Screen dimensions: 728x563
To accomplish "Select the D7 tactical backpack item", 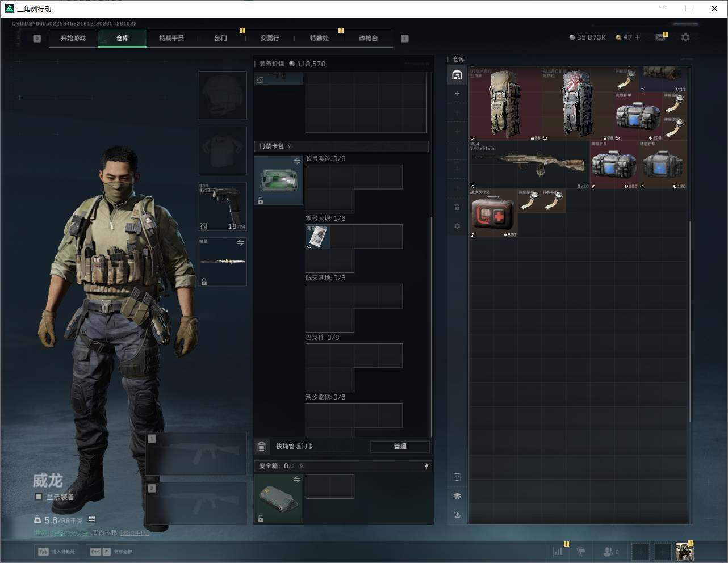I will pos(505,104).
